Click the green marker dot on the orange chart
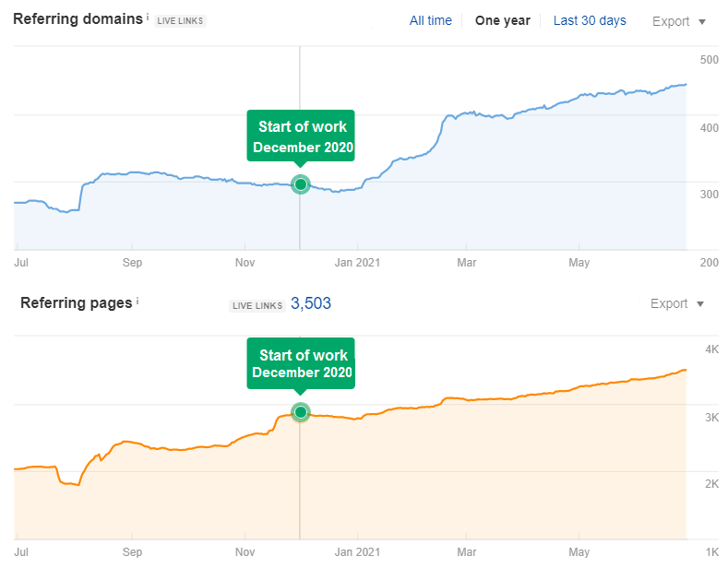This screenshot has height=568, width=728. pos(300,412)
